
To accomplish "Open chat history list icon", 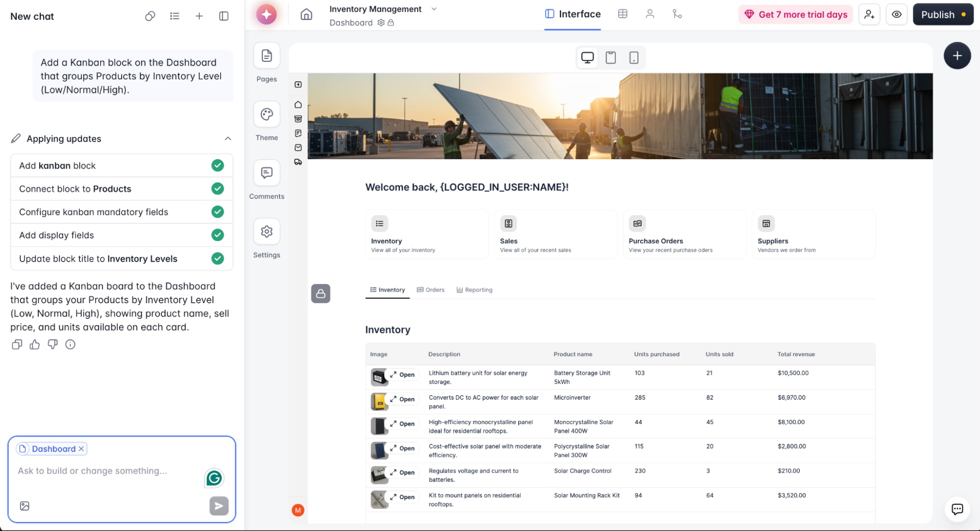I will click(x=175, y=16).
